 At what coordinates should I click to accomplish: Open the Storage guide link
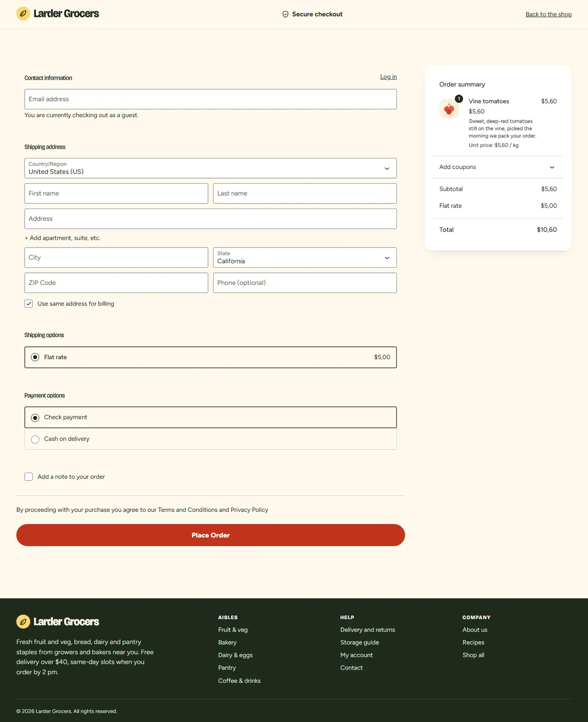point(360,643)
